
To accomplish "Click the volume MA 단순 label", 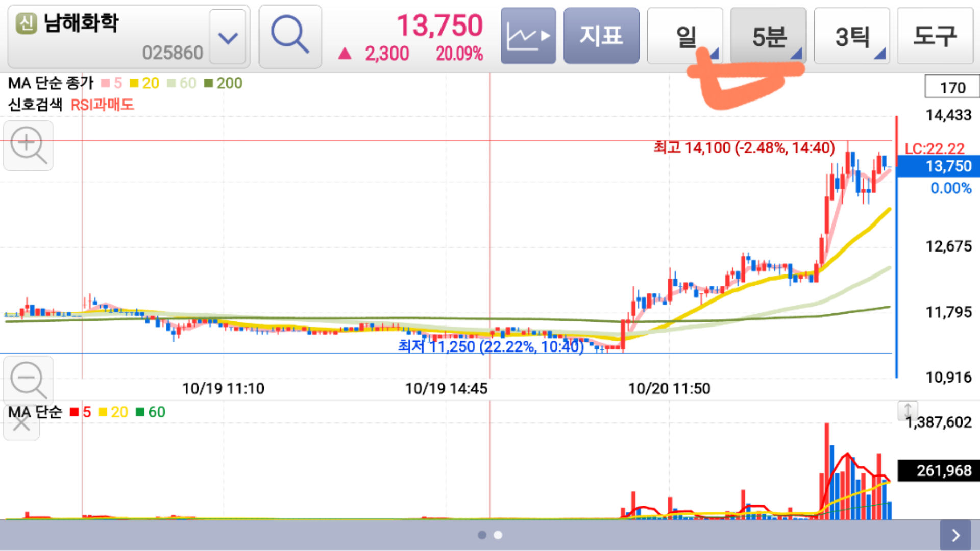I will pyautogui.click(x=35, y=412).
